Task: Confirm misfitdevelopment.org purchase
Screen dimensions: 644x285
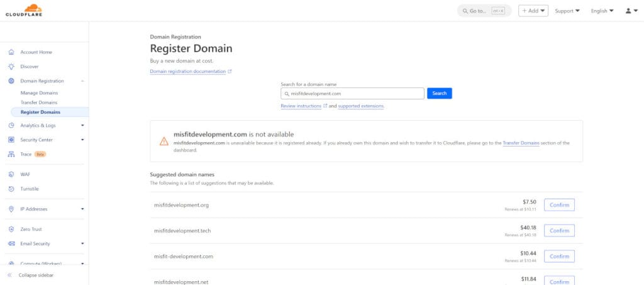Action: [x=559, y=205]
